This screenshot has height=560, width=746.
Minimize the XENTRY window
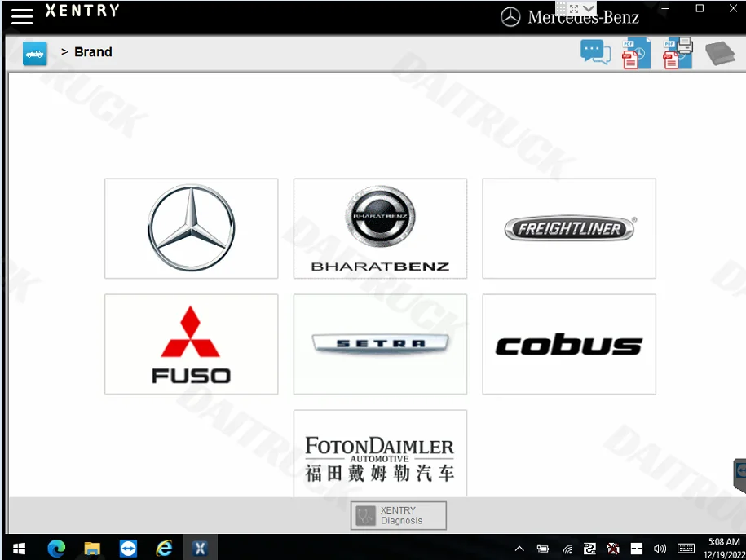tap(665, 8)
